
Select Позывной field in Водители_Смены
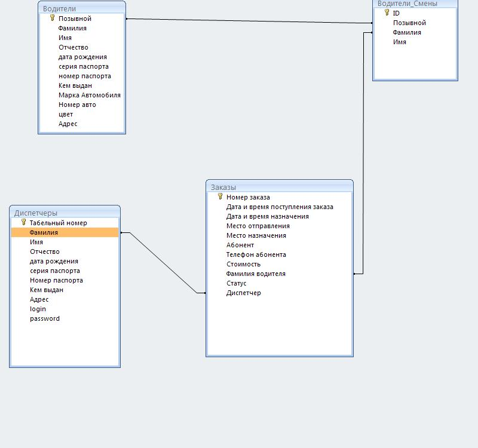click(409, 23)
